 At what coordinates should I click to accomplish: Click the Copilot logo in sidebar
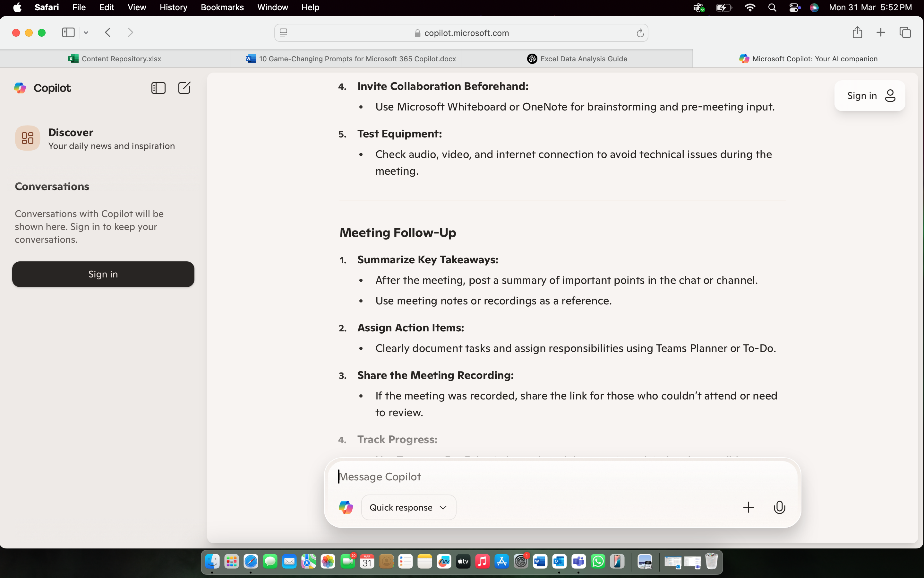click(x=20, y=88)
